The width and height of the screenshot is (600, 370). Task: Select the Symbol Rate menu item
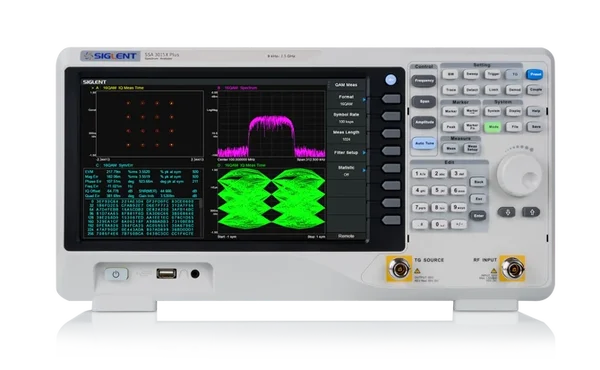tap(346, 117)
